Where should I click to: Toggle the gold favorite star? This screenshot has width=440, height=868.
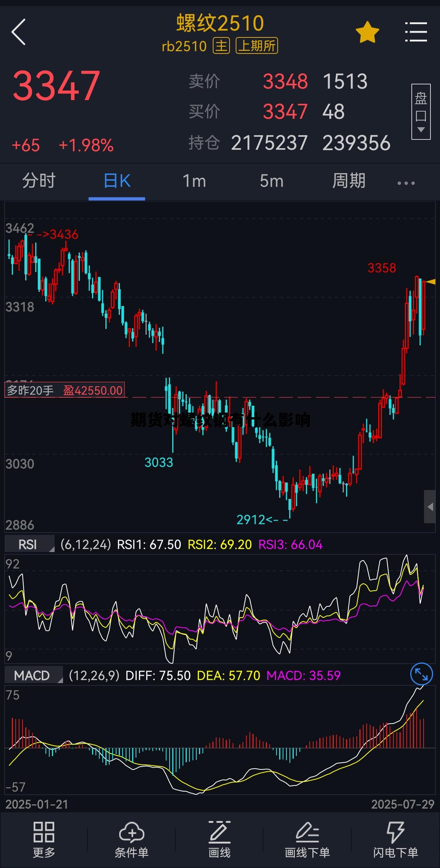[x=367, y=32]
